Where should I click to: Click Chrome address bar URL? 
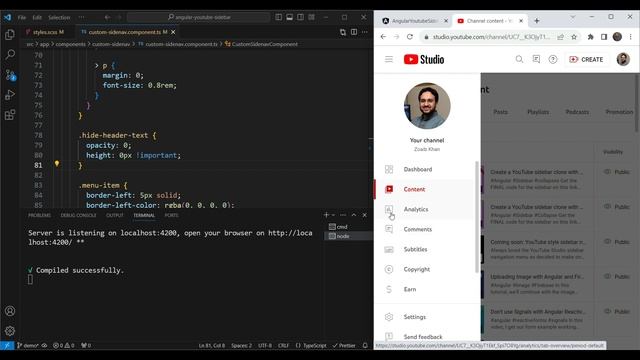(491, 37)
